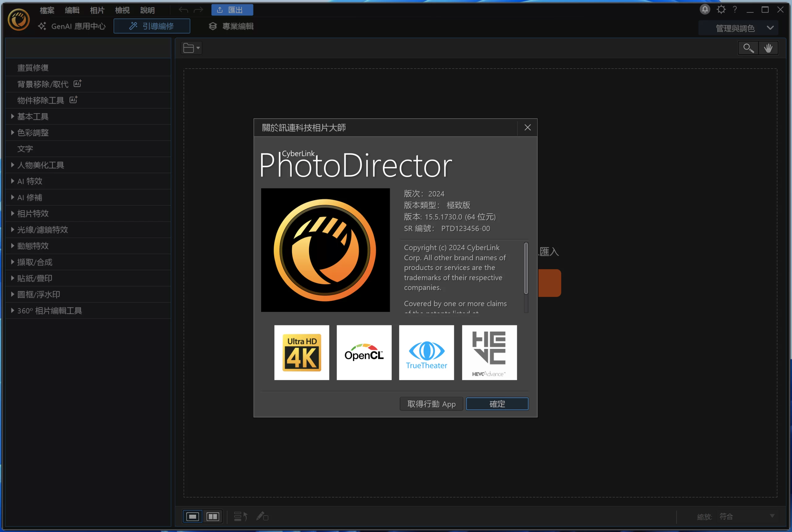792x532 pixels.
Task: Open the 檔案 menu
Action: coord(47,10)
